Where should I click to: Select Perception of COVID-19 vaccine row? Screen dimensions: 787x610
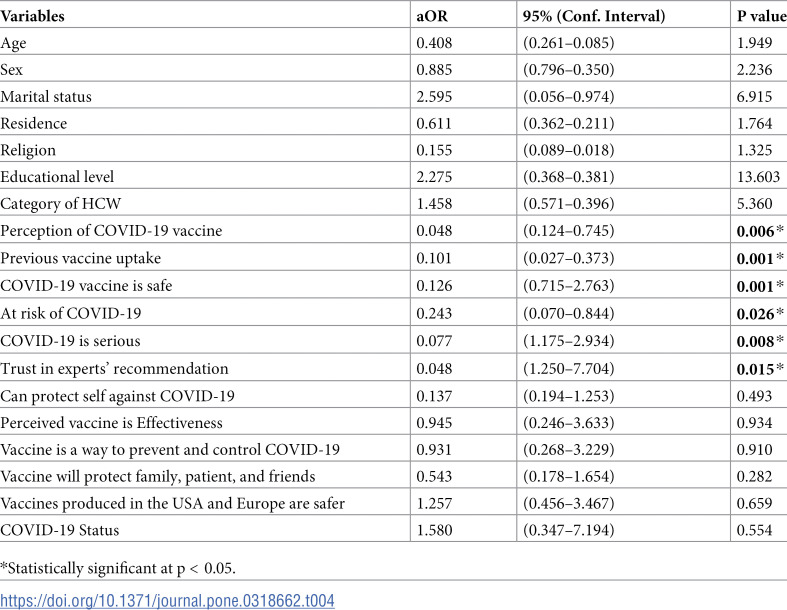(x=394, y=230)
